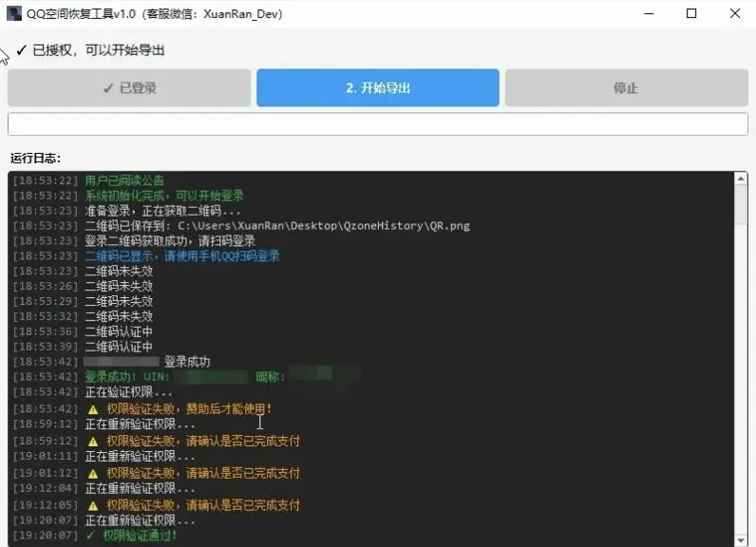Click the log scrollbar down arrow
Viewport: 756px width, 547px height.
pyautogui.click(x=741, y=540)
